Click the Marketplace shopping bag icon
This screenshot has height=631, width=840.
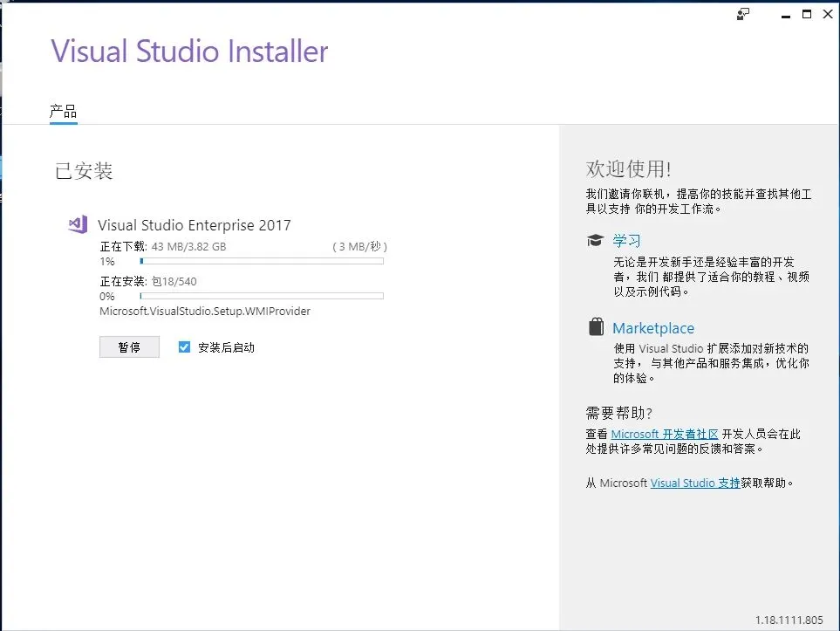click(596, 326)
